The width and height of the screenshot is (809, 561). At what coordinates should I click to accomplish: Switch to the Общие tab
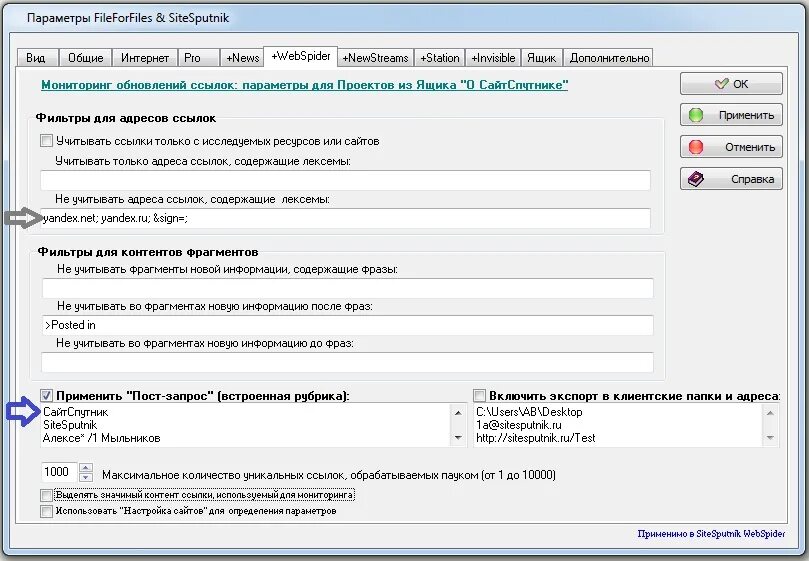[x=86, y=58]
